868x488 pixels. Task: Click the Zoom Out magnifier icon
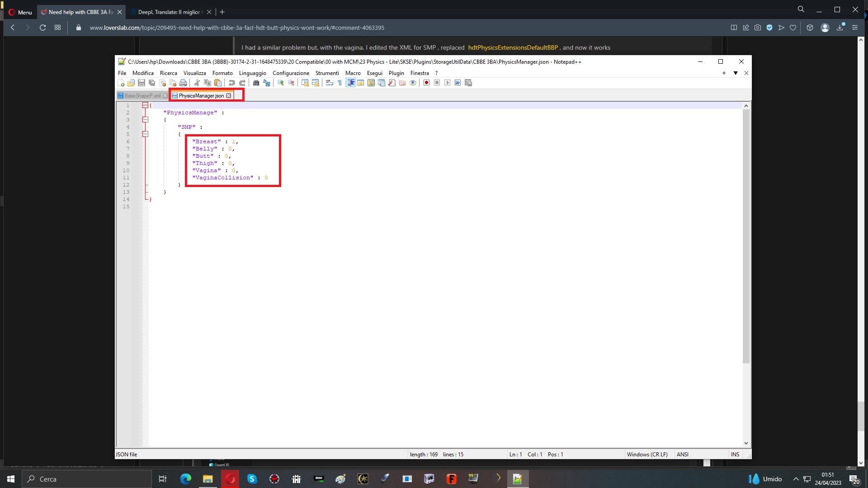point(291,83)
